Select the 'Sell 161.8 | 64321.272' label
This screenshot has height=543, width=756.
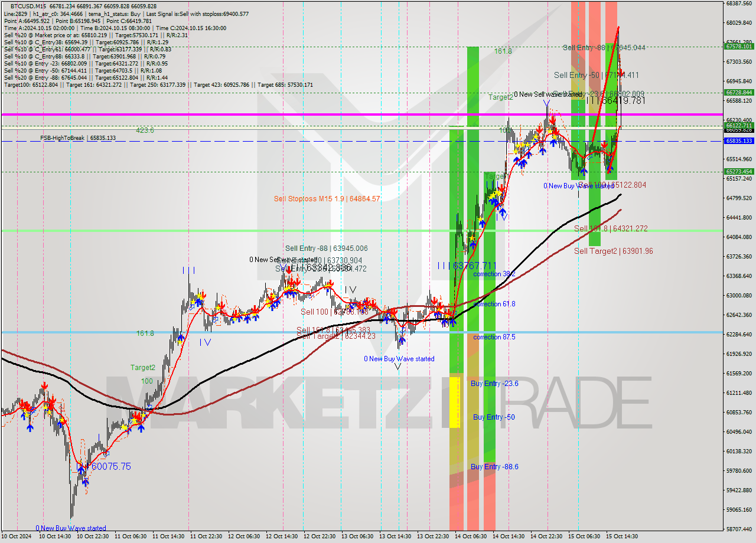coord(611,228)
